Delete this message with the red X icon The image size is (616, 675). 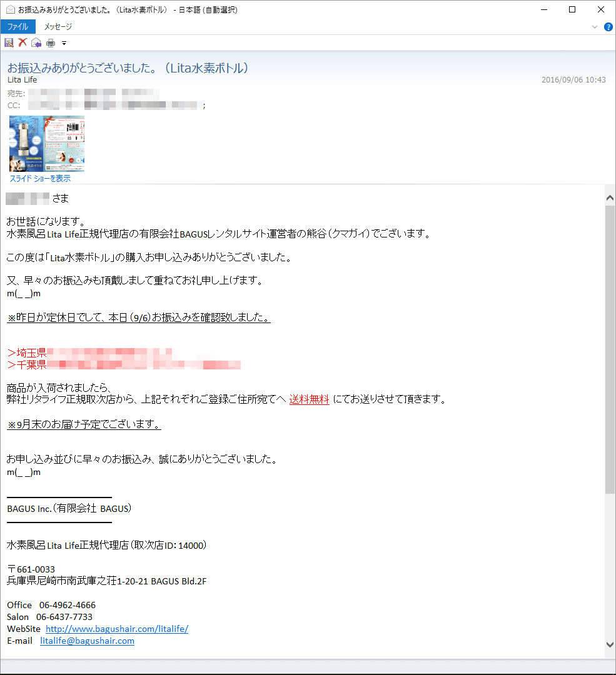coord(23,42)
